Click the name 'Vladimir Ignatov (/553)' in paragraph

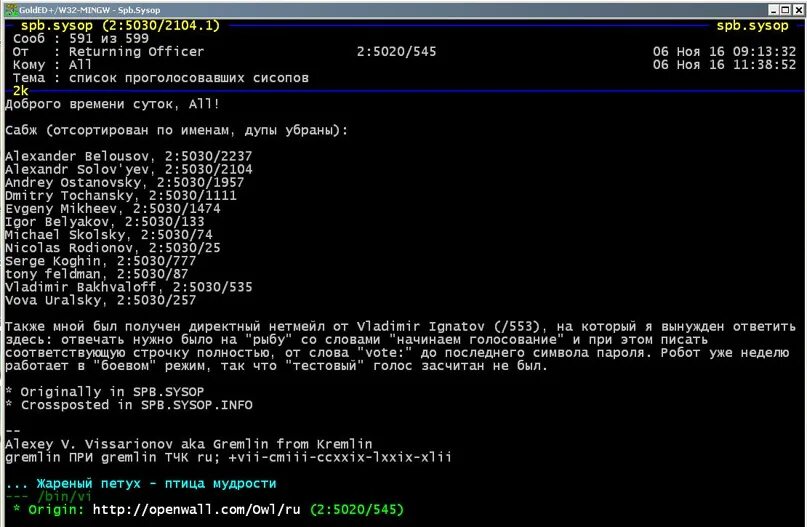[448, 326]
